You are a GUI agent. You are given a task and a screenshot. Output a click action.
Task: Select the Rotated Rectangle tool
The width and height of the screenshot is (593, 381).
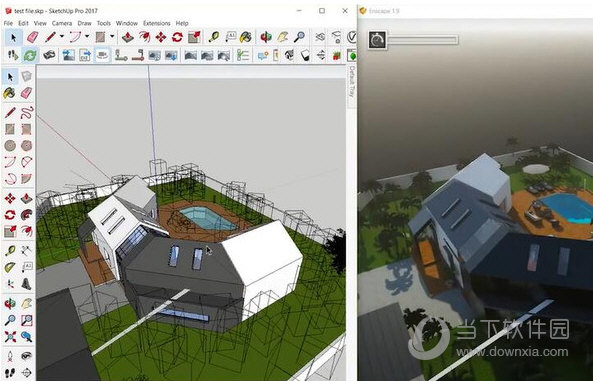coord(26,129)
